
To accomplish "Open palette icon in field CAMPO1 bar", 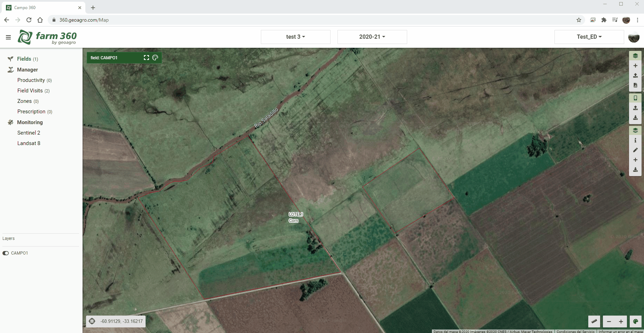I will pyautogui.click(x=155, y=58).
